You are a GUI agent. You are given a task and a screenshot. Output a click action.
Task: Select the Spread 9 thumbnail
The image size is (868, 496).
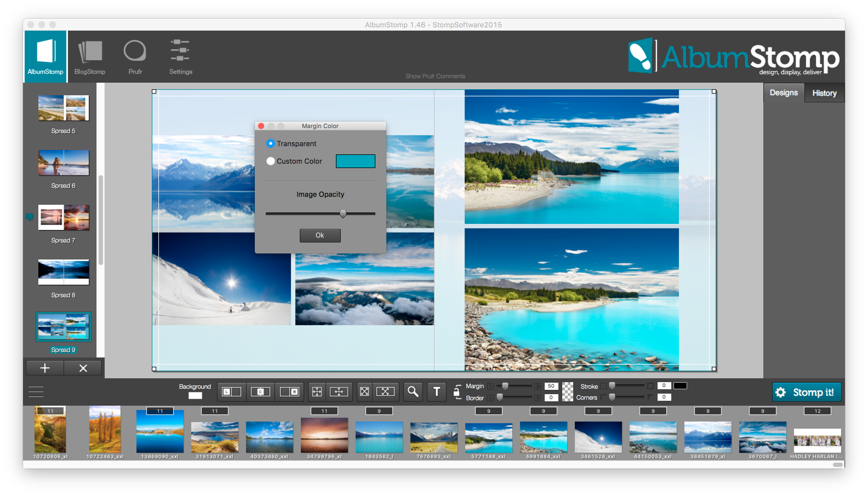[64, 327]
